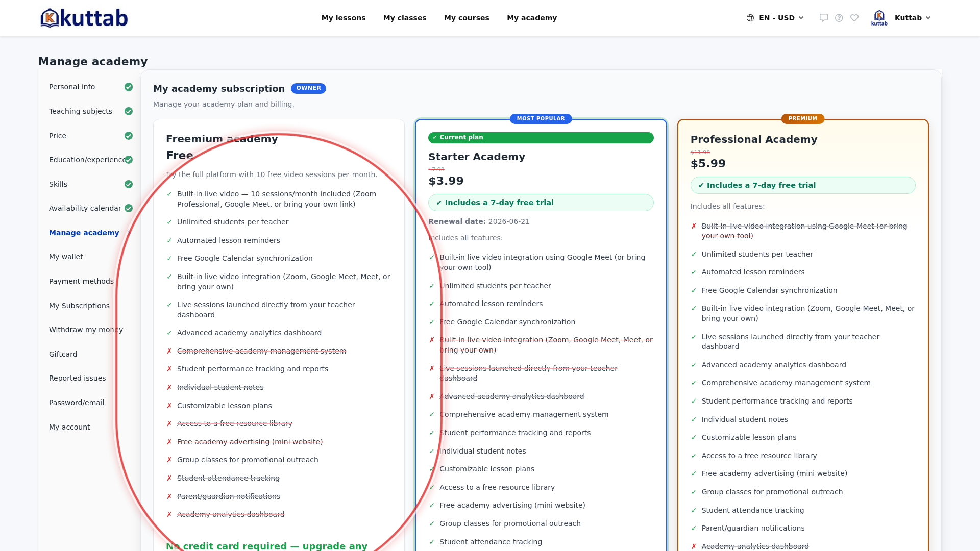Click the Professional plan 7-day free trial notice
The image size is (980, 551).
803,185
